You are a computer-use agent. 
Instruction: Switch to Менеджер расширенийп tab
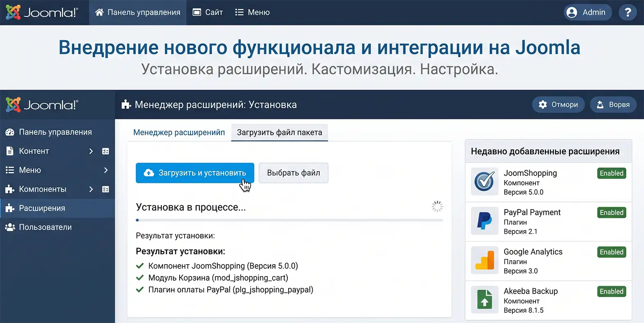pyautogui.click(x=179, y=132)
